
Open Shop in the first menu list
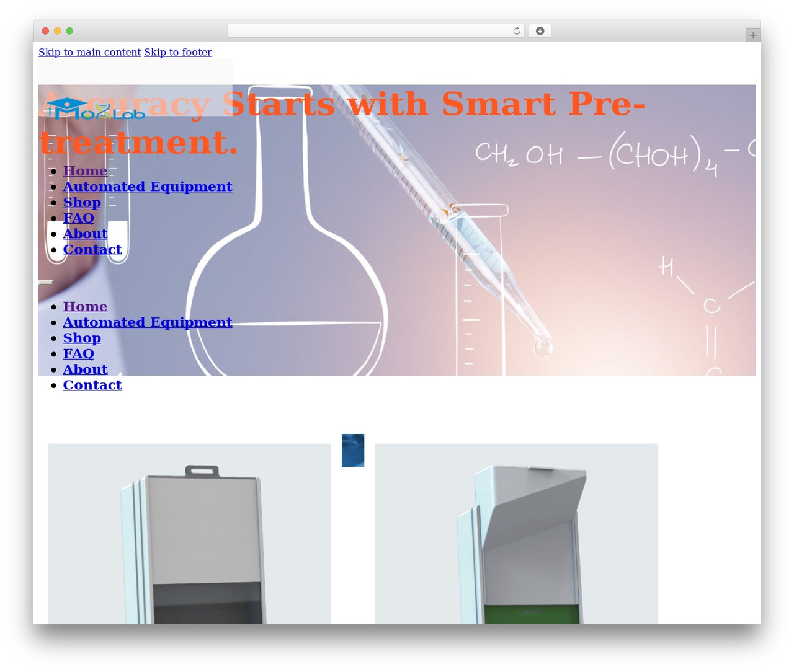pos(82,202)
